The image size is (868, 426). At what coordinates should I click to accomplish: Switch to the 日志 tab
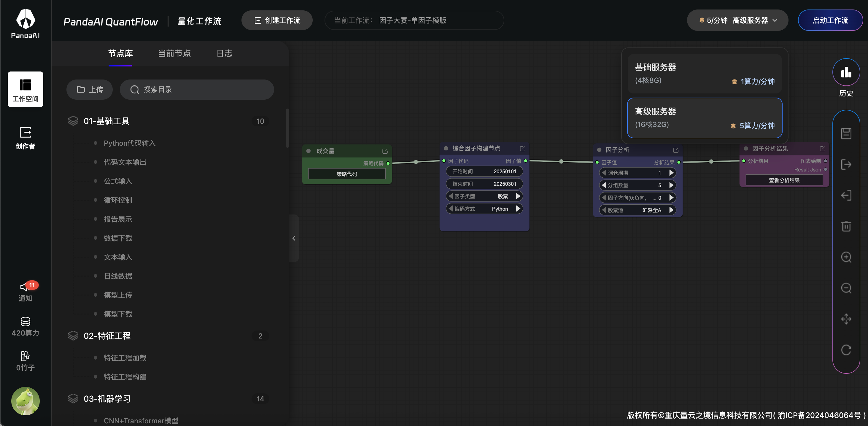[224, 54]
